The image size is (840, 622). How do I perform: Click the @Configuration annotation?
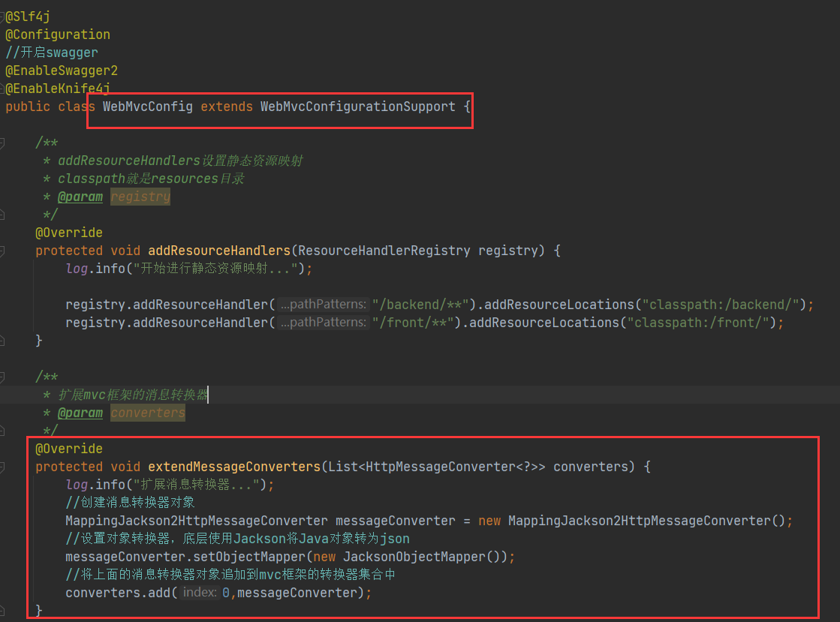(58, 35)
